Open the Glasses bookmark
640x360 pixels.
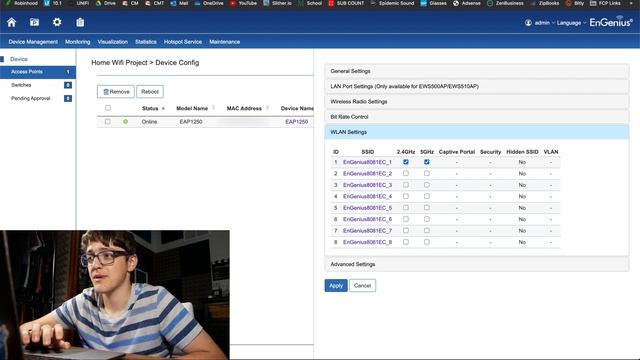click(x=433, y=3)
